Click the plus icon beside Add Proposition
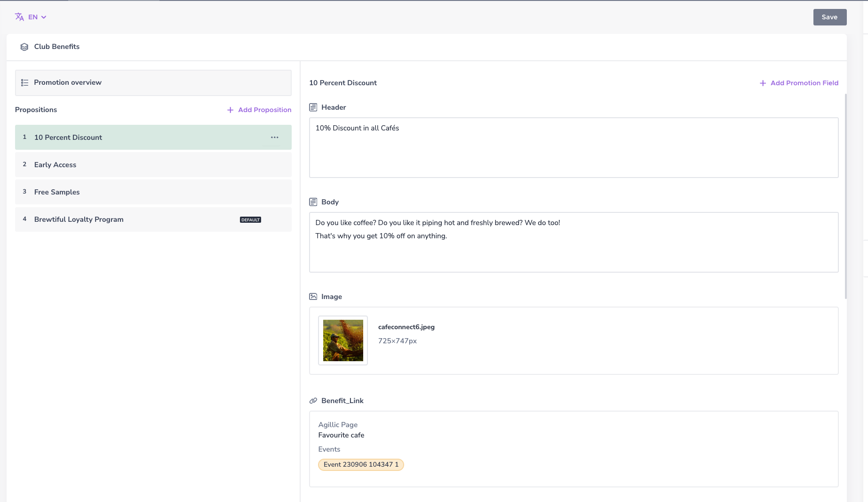The height and width of the screenshot is (502, 868). 230,110
